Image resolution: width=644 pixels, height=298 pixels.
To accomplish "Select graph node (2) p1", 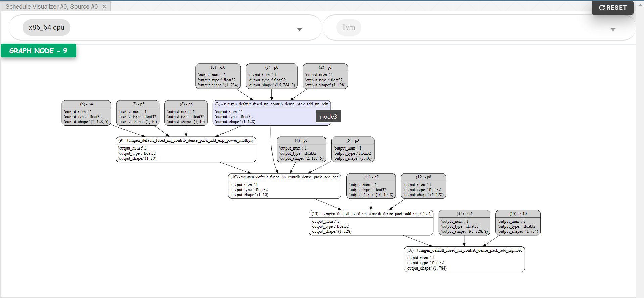I will tap(325, 76).
